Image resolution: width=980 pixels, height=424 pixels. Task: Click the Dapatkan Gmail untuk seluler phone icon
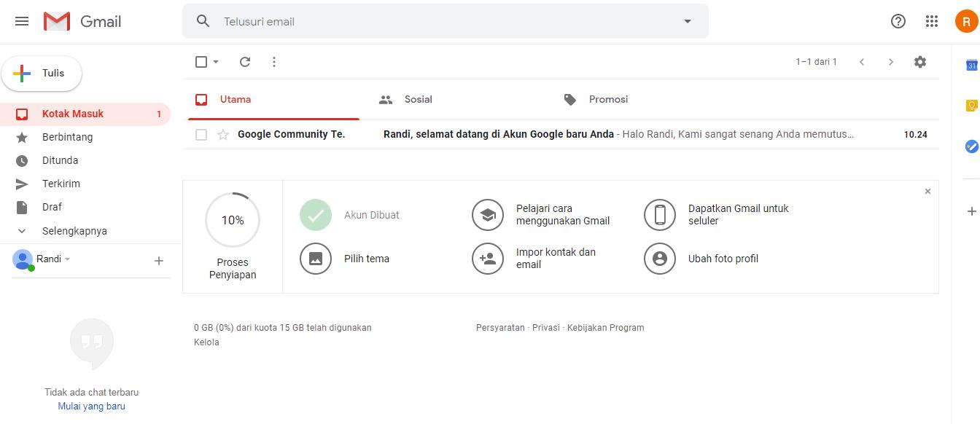(x=660, y=215)
